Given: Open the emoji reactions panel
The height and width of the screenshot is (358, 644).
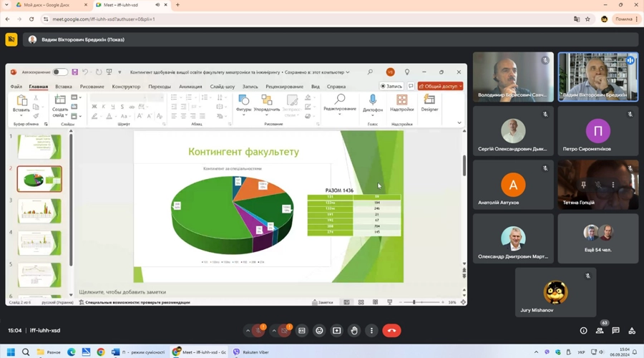Looking at the screenshot, I should [319, 331].
